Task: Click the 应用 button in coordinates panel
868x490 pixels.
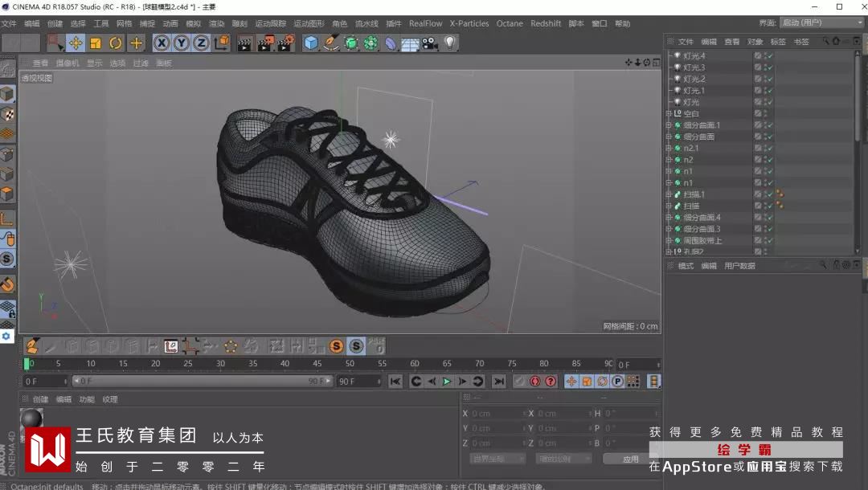Action: point(631,459)
